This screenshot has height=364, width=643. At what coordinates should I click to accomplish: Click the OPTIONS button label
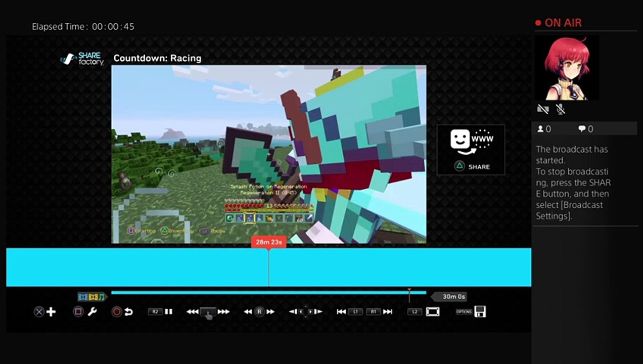click(464, 312)
